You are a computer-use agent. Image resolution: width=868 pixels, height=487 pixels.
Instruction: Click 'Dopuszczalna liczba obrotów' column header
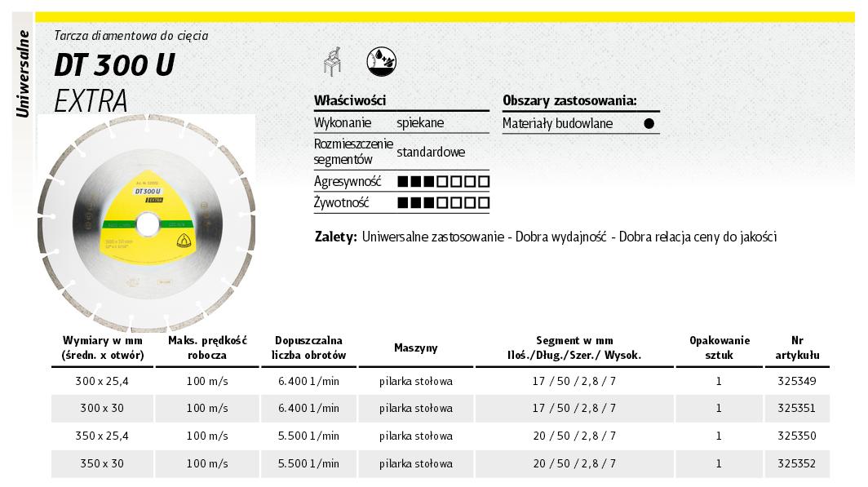pyautogui.click(x=309, y=348)
